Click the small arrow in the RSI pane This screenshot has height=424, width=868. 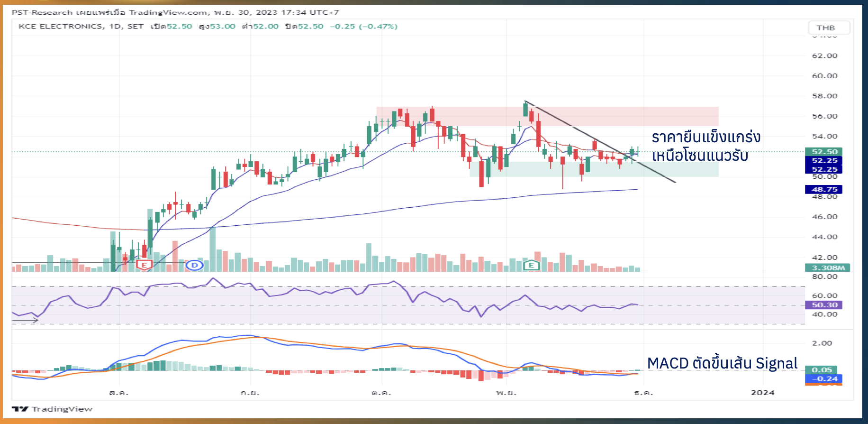click(x=25, y=321)
